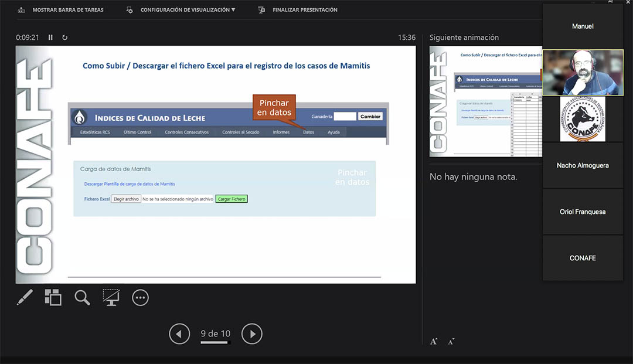This screenshot has height=364, width=633.
Task: Click the Cargar Fichero button on slide
Action: [x=232, y=199]
